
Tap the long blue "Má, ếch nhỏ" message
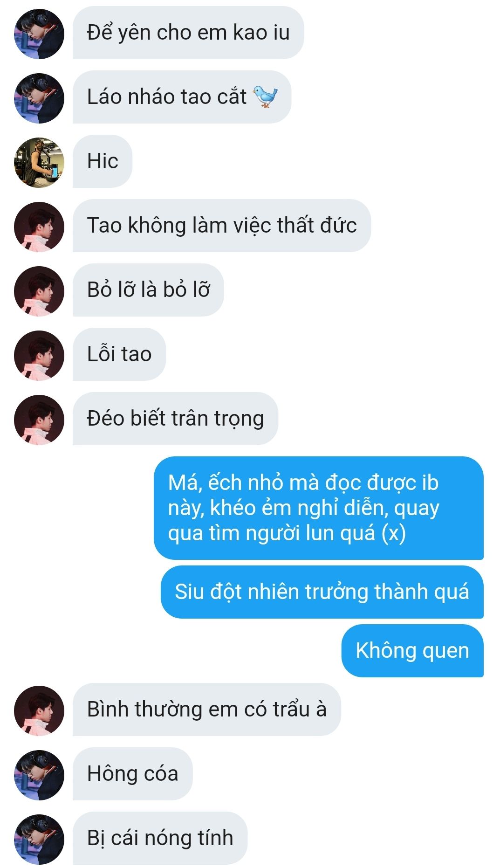319,508
